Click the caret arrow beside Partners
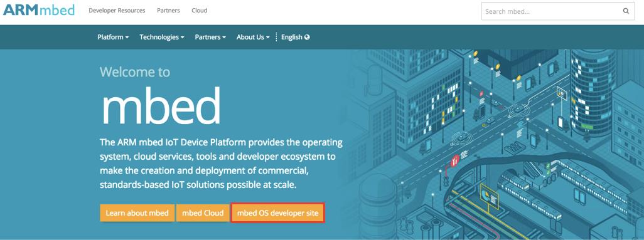 pos(224,38)
